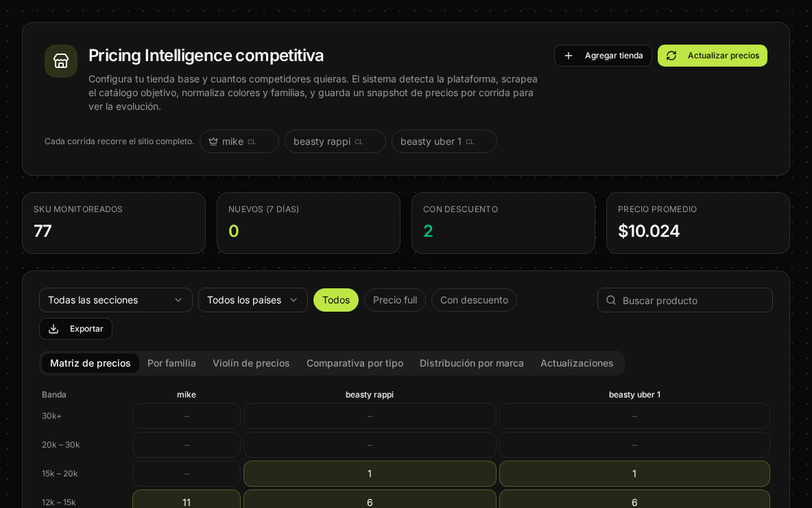Click the magnifier icon in the search box

610,300
